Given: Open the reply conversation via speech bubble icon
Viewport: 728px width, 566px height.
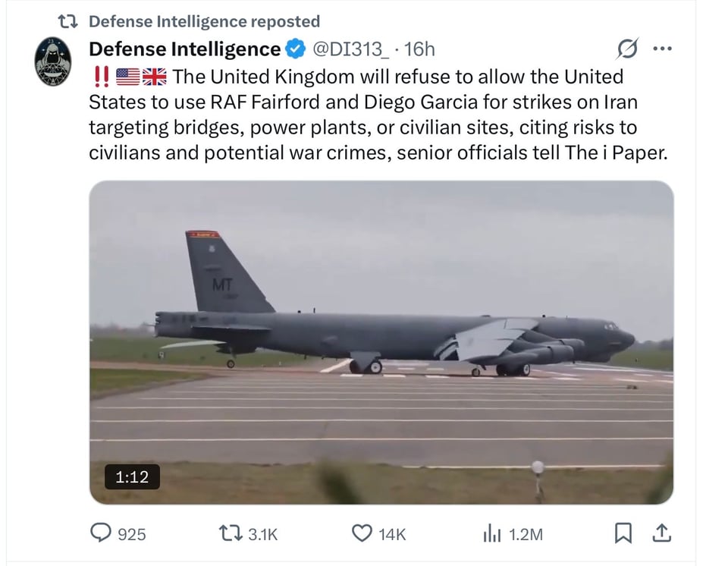Looking at the screenshot, I should coord(102,534).
